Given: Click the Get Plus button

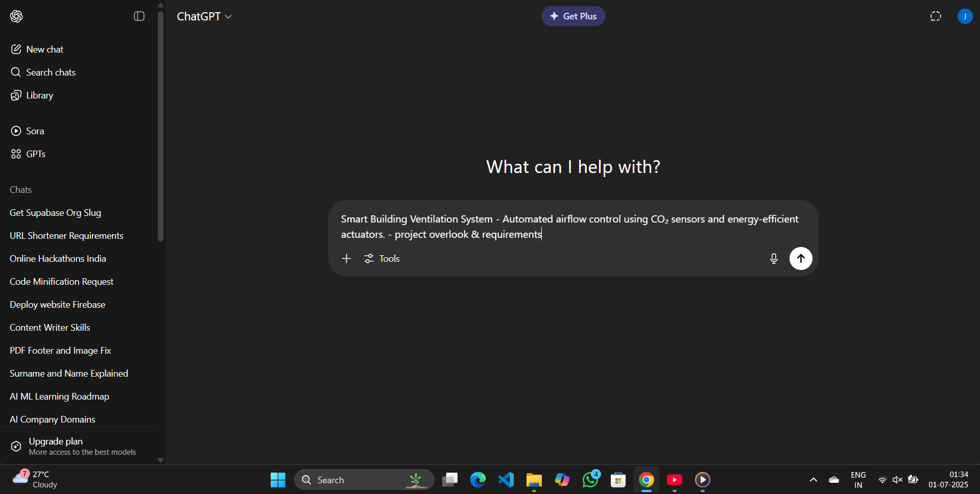Looking at the screenshot, I should (573, 16).
